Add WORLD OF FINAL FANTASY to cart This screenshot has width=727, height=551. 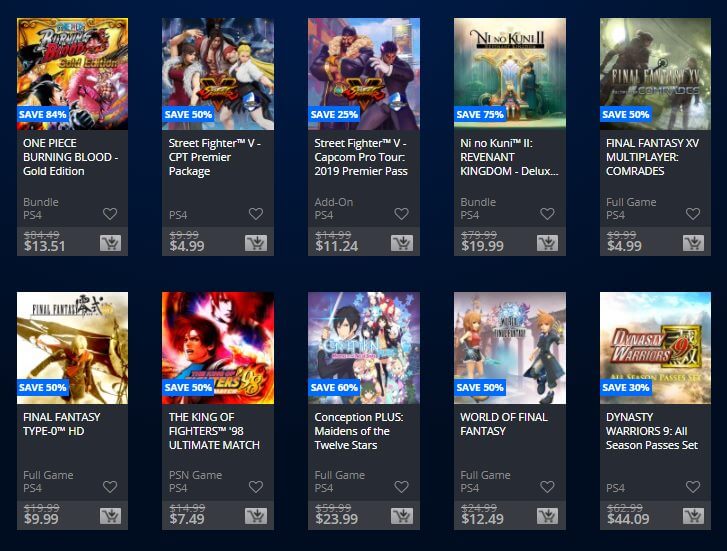tap(548, 516)
